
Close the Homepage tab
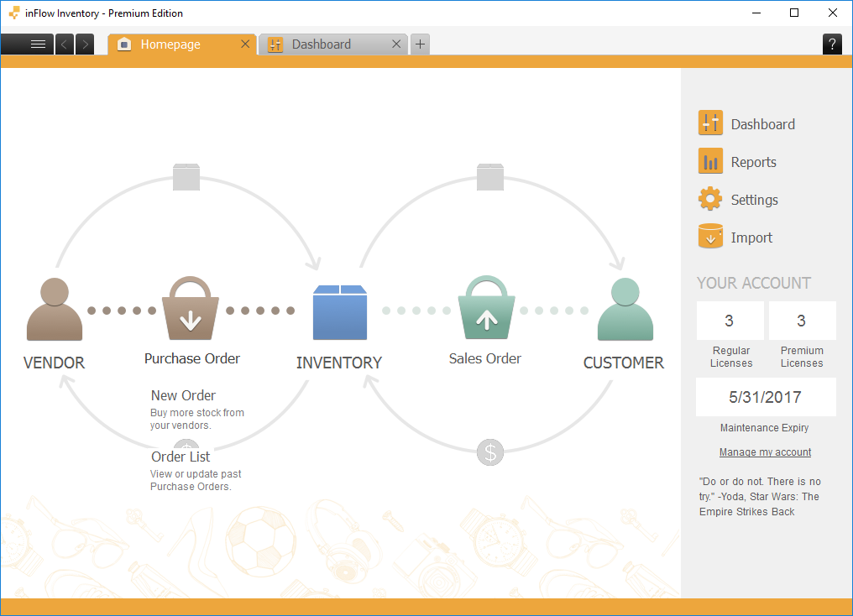pos(245,44)
